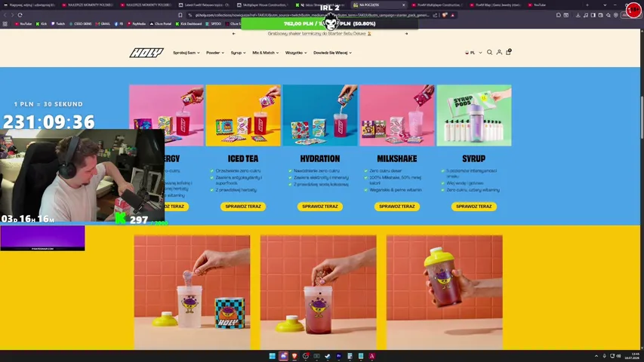Click the HYDRATION heading

point(320,158)
